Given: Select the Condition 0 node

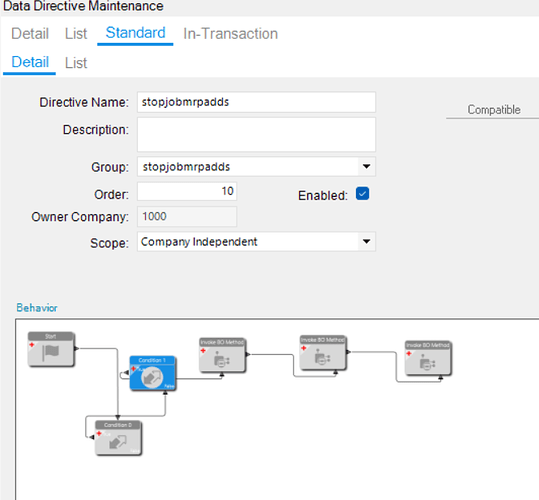Looking at the screenshot, I should 118,438.
